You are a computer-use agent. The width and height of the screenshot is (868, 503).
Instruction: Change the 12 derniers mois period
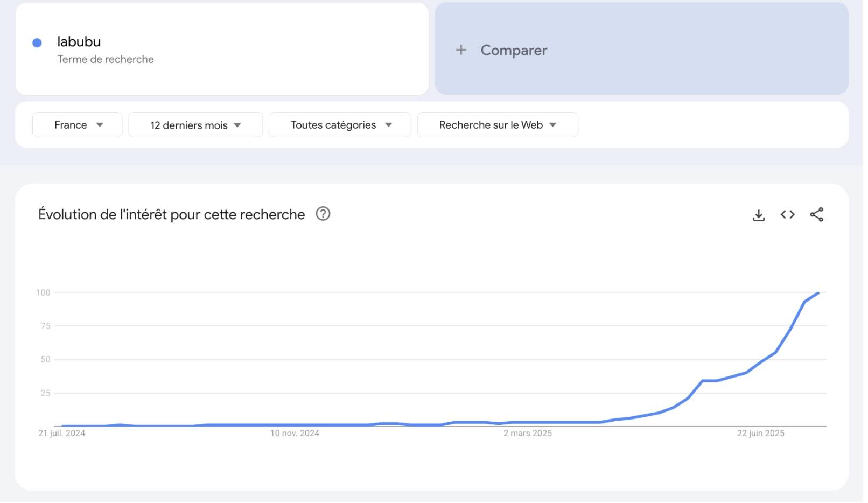point(197,125)
